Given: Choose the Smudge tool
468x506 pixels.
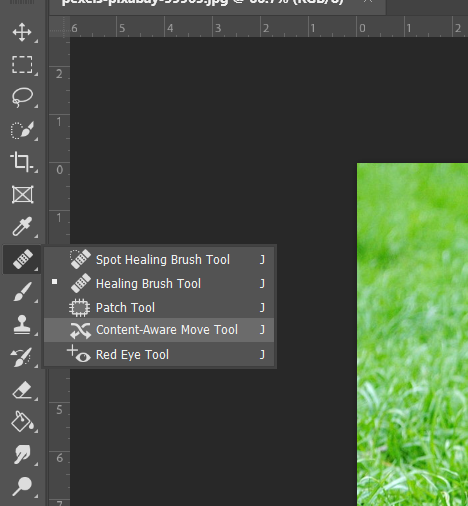Looking at the screenshot, I should click(22, 454).
